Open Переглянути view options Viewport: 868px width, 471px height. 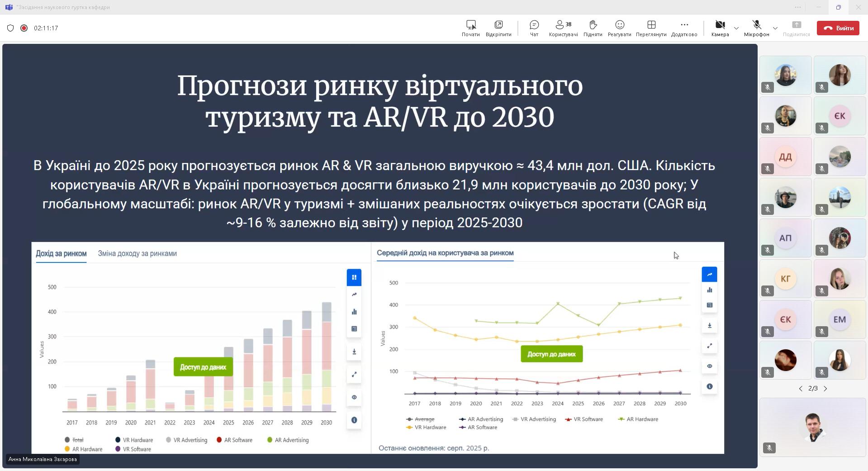pos(651,28)
